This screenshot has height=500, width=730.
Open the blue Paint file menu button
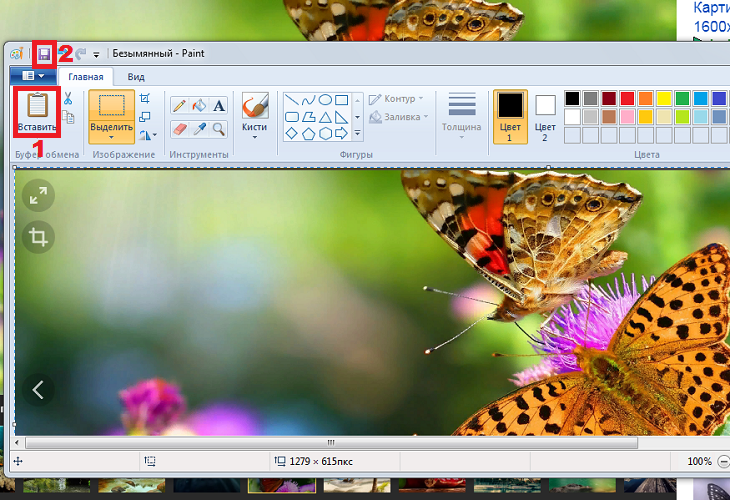point(33,76)
